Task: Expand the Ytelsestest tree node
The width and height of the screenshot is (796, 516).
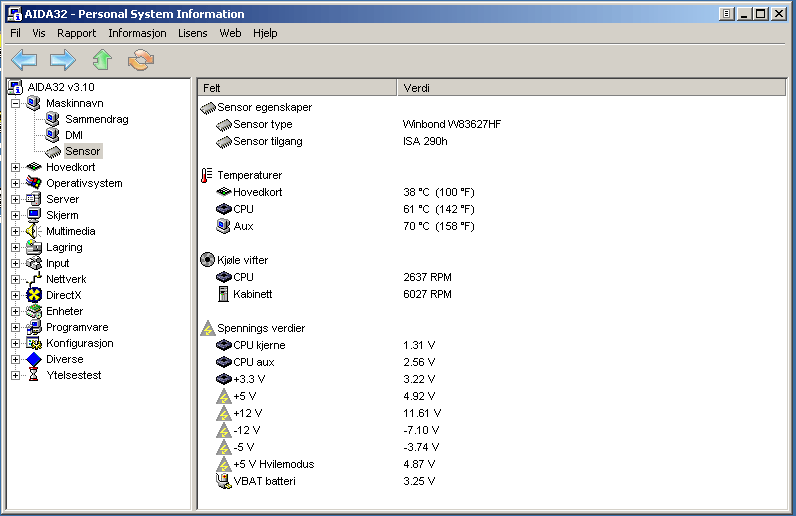Action: [x=15, y=375]
